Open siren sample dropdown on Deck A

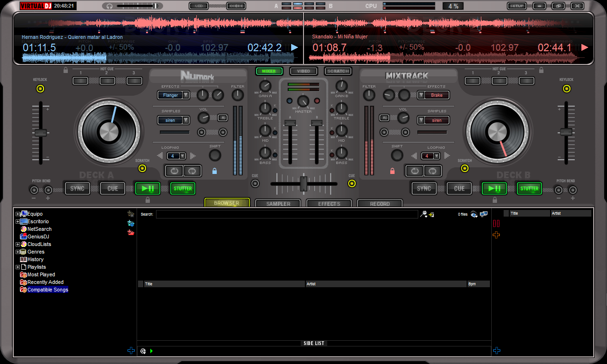(186, 120)
